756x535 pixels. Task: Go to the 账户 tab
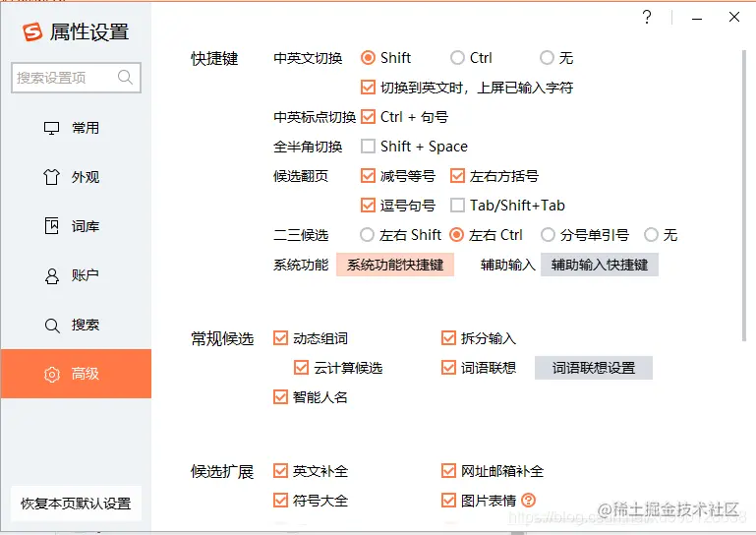click(76, 276)
